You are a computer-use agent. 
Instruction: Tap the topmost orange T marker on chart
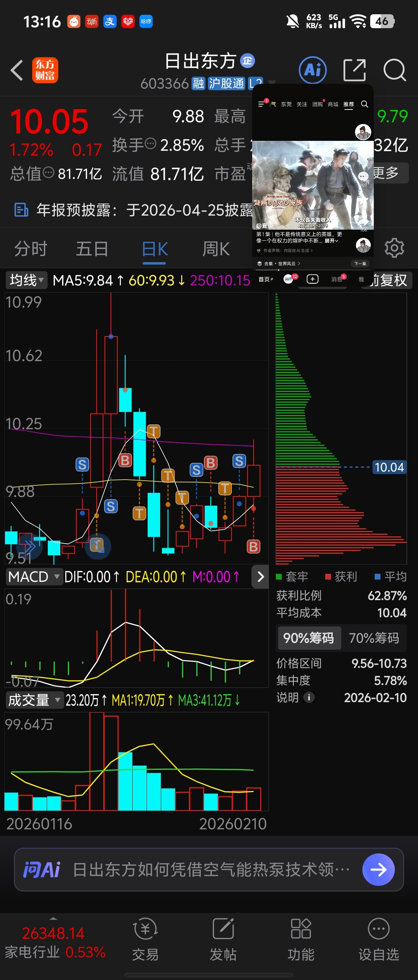[x=154, y=432]
